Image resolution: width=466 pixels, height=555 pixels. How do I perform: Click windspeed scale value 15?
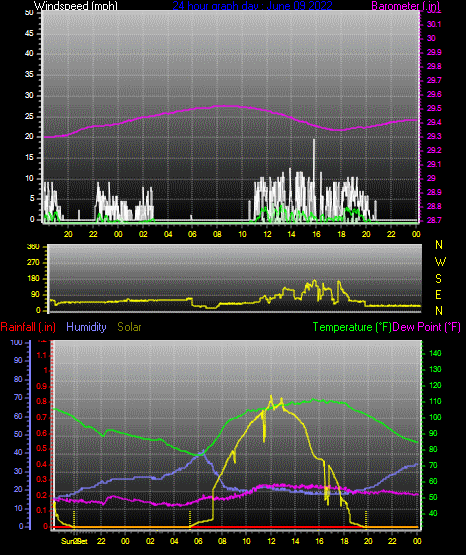tap(29, 158)
